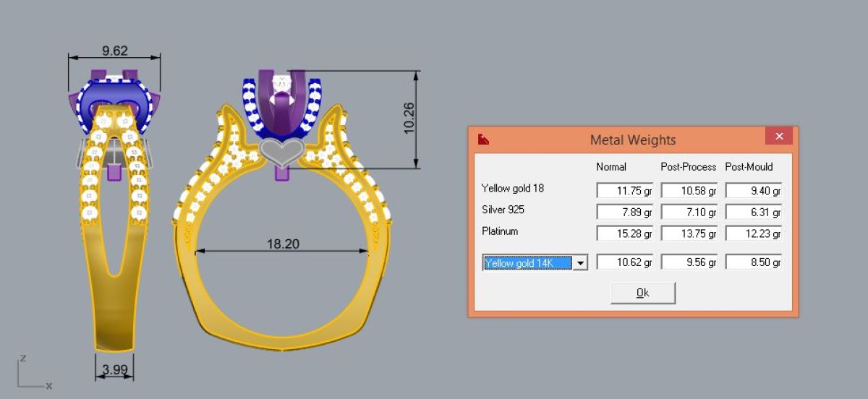Click Silver 925 Post-Process weight field
This screenshot has width=868, height=399.
(x=689, y=213)
